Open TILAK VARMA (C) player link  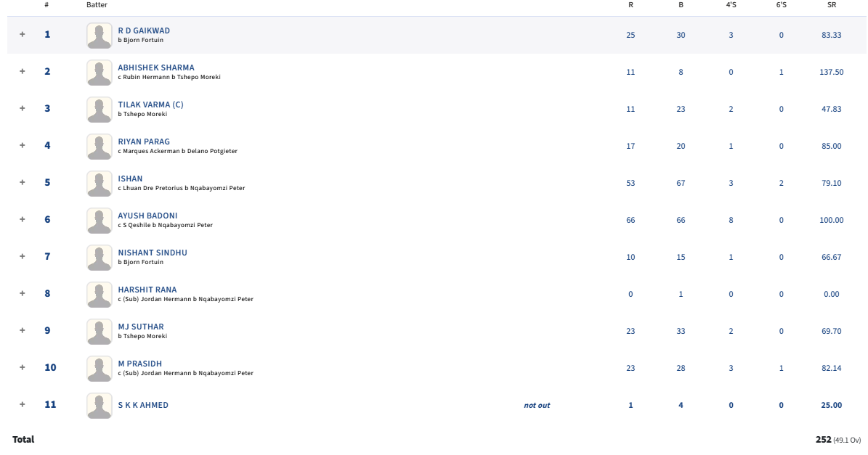(x=150, y=105)
